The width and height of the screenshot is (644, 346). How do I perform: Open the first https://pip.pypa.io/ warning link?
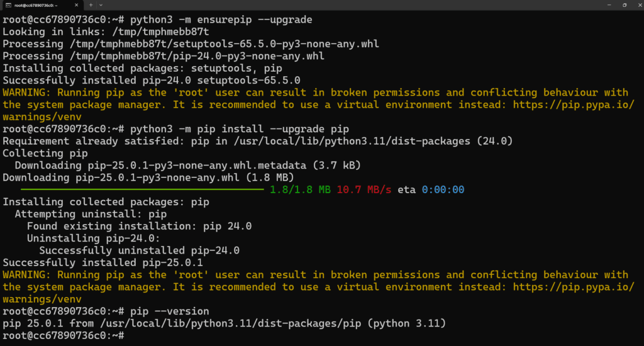click(x=574, y=105)
